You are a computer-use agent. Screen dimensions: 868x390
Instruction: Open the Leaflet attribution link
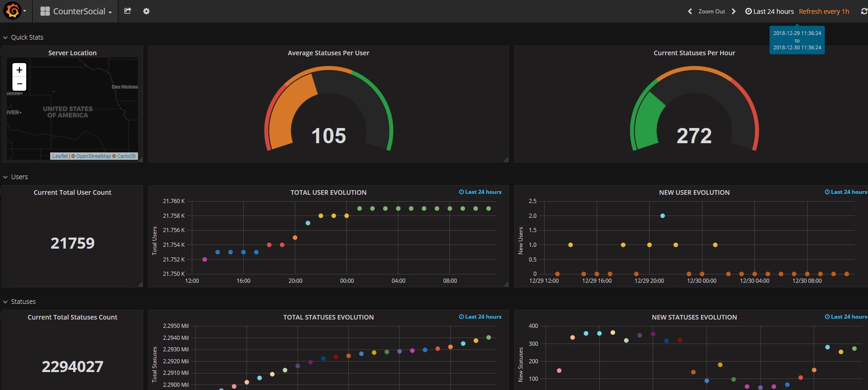coord(60,156)
